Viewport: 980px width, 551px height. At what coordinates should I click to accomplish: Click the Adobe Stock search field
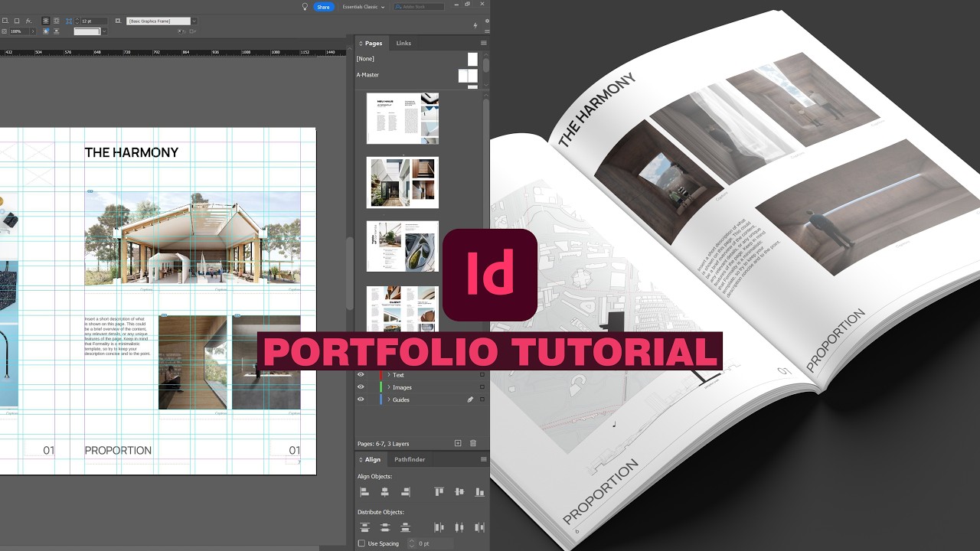419,7
